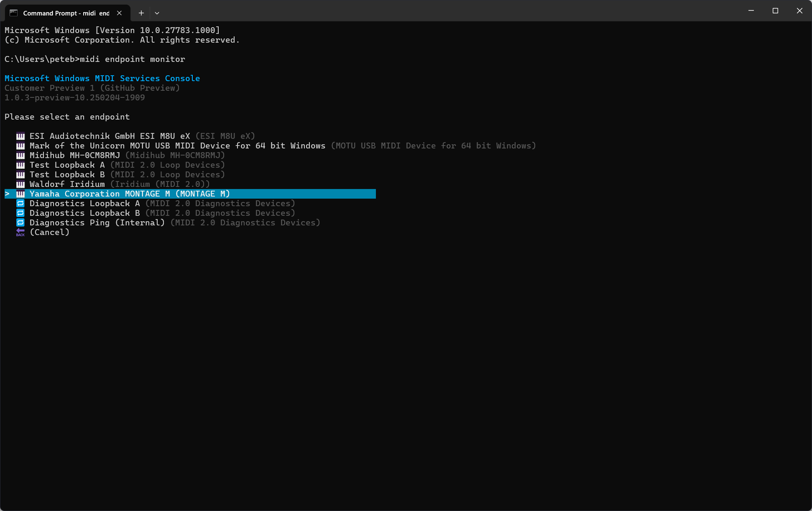Screen dimensions: 812x511
Task: Select the Waldorf Iridium endpoint
Action: point(120,184)
